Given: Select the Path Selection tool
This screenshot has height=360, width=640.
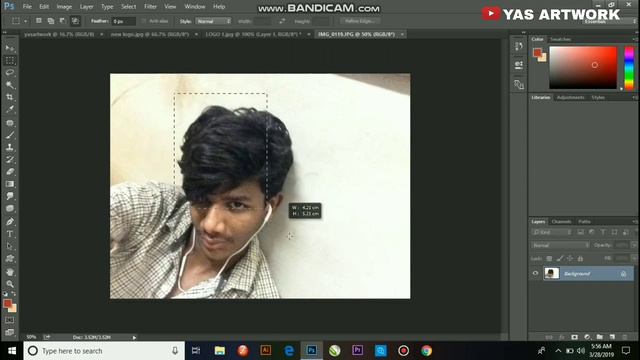Looking at the screenshot, I should click(x=10, y=246).
